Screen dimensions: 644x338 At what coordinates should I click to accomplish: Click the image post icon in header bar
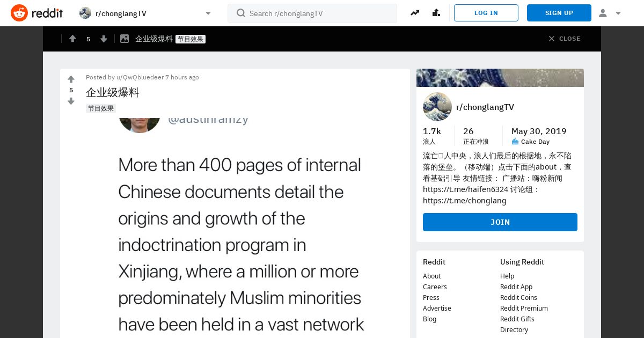pos(125,39)
